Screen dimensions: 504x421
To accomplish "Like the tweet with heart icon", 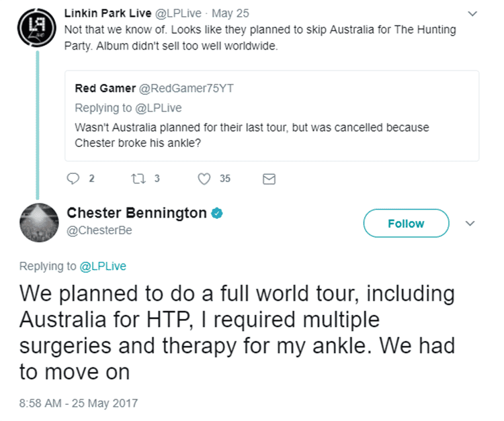I will click(x=205, y=179).
